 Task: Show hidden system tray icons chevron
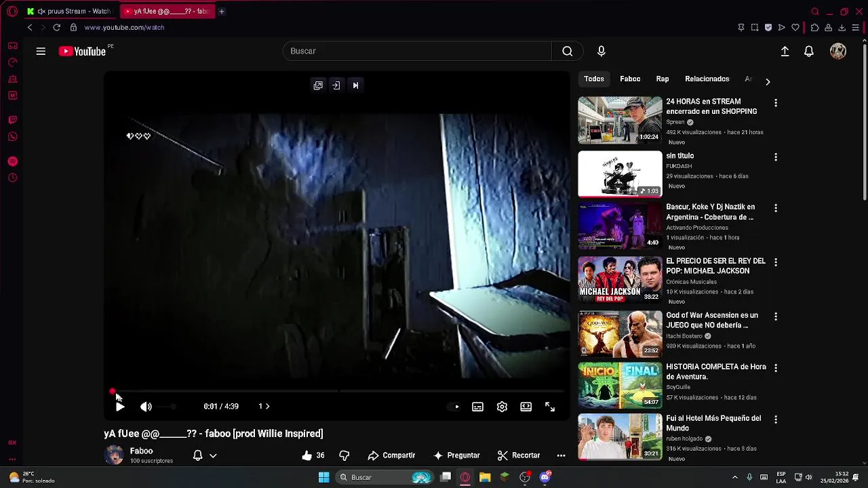pos(734,477)
